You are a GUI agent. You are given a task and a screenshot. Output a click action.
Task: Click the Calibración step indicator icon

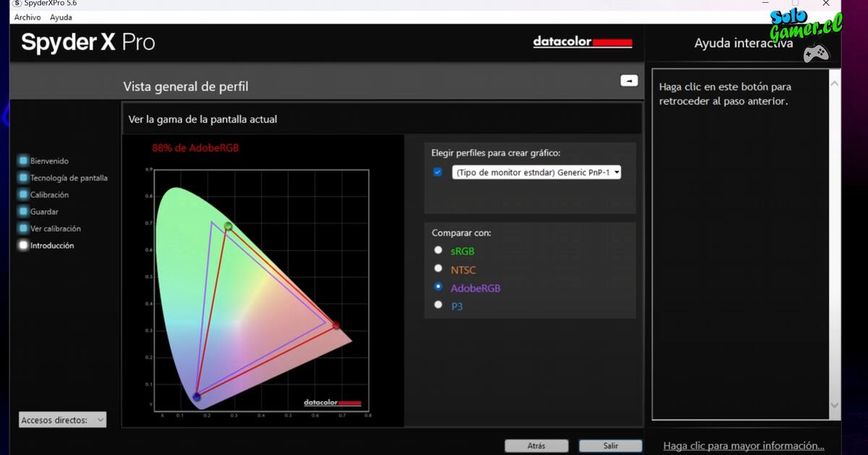coord(24,195)
